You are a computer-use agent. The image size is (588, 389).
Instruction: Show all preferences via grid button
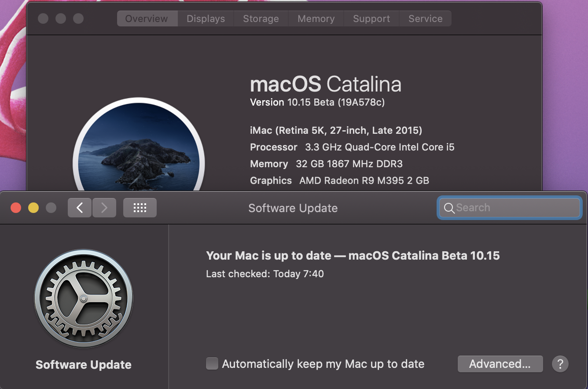(x=140, y=208)
